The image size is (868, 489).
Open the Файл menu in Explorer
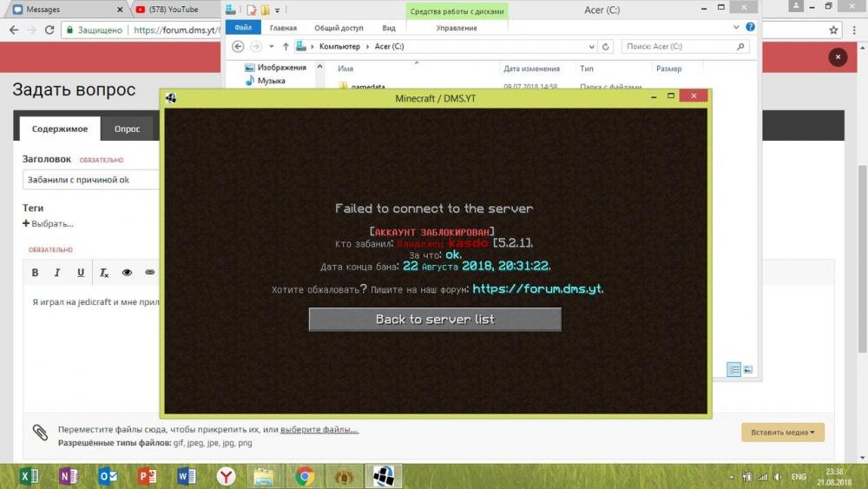[x=242, y=28]
